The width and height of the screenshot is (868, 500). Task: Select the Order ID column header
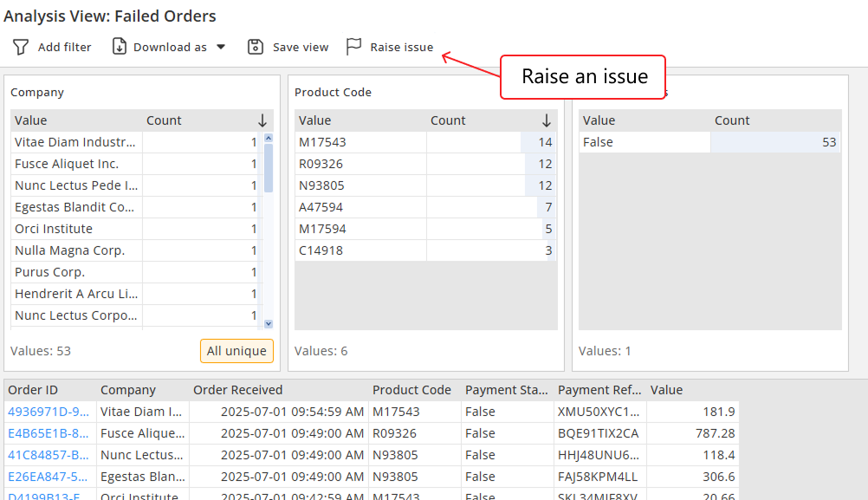(50, 390)
